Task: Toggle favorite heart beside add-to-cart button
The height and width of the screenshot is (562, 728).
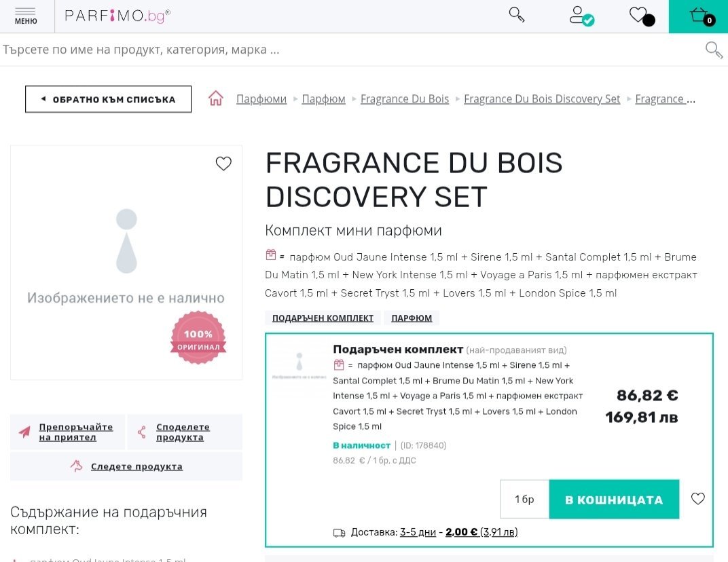Action: point(698,499)
